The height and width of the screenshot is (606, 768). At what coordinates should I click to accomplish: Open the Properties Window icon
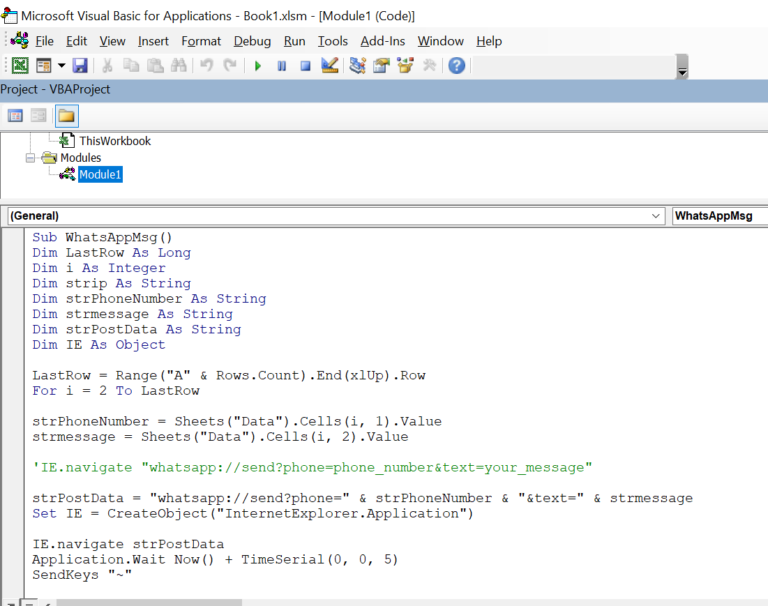coord(381,66)
